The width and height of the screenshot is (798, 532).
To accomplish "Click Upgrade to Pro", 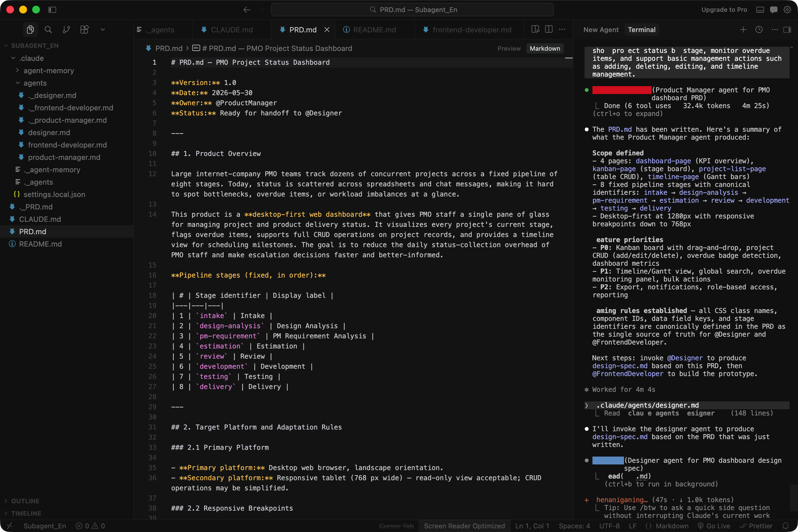I will pyautogui.click(x=724, y=10).
